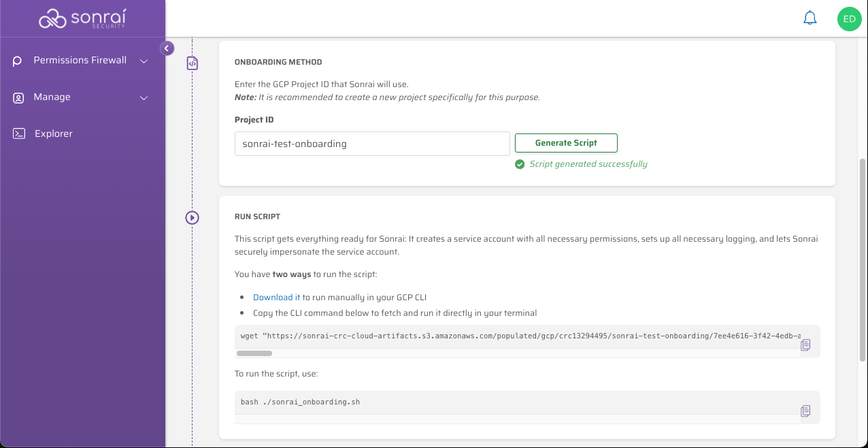Click the Onboarding Method code step icon
This screenshot has height=448, width=868.
pyautogui.click(x=193, y=63)
